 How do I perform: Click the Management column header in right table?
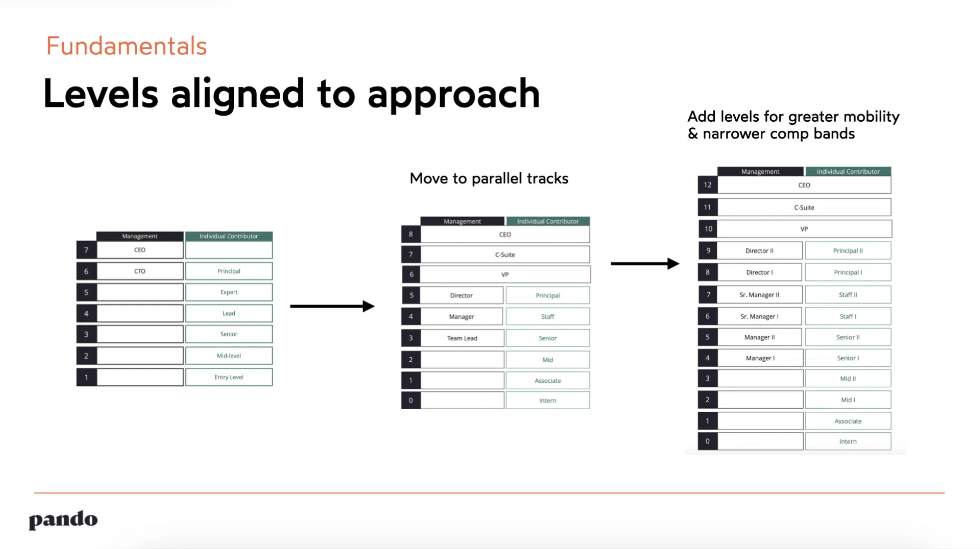(759, 172)
